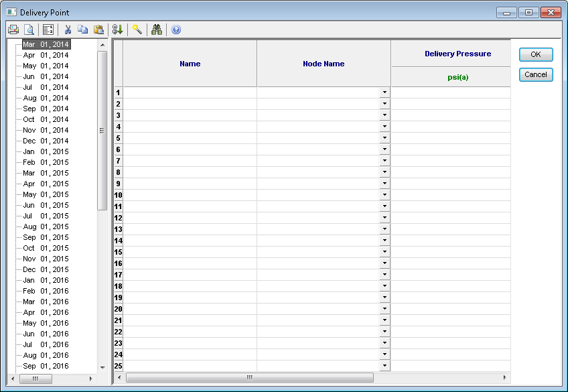568x392 pixels.
Task: Open the Node Name dropdown for row 10
Action: click(384, 195)
